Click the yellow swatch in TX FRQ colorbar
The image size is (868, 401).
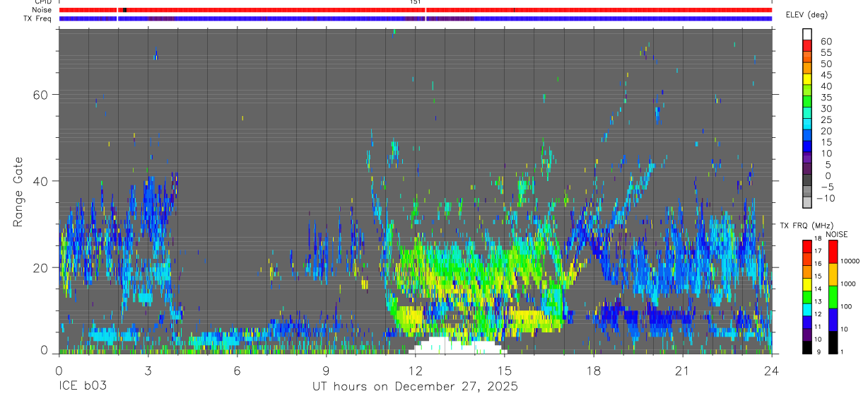click(x=807, y=284)
